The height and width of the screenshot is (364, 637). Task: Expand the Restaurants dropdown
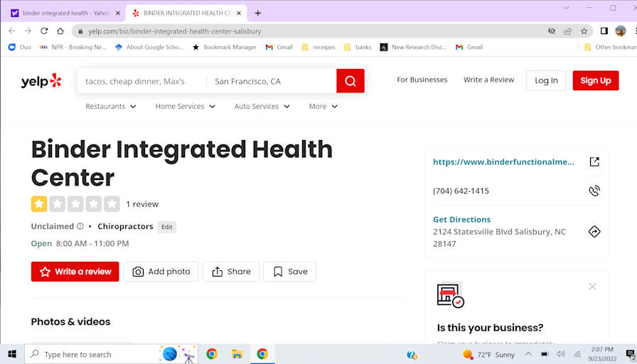[111, 107]
